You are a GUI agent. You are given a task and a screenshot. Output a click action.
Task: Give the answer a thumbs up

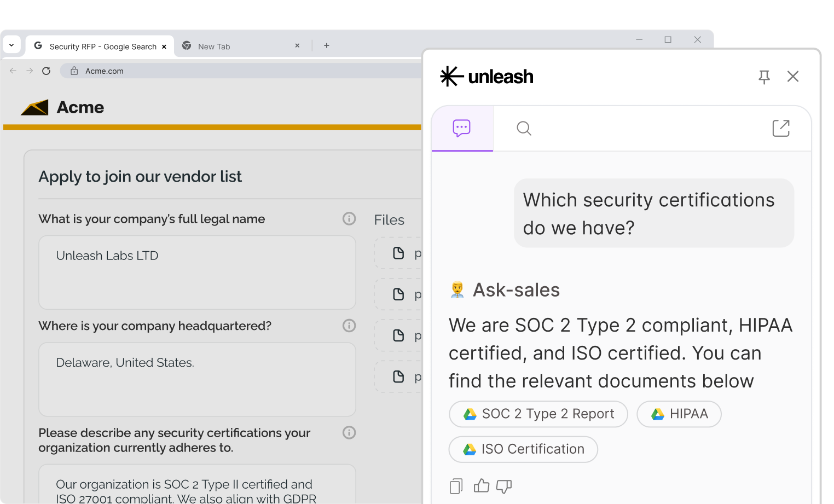pos(482,485)
